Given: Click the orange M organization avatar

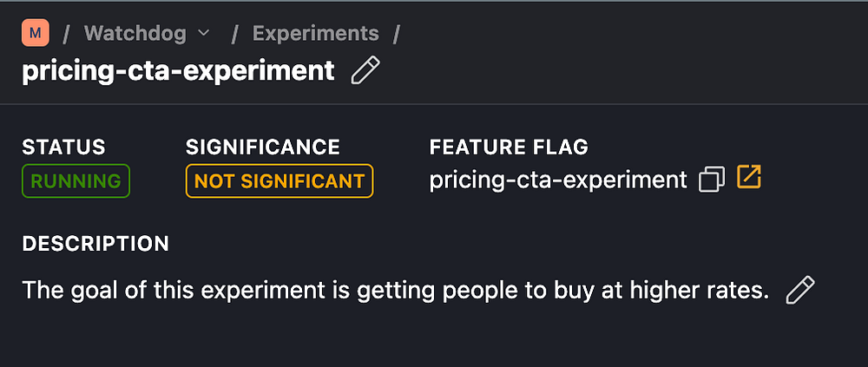Looking at the screenshot, I should pyautogui.click(x=35, y=33).
